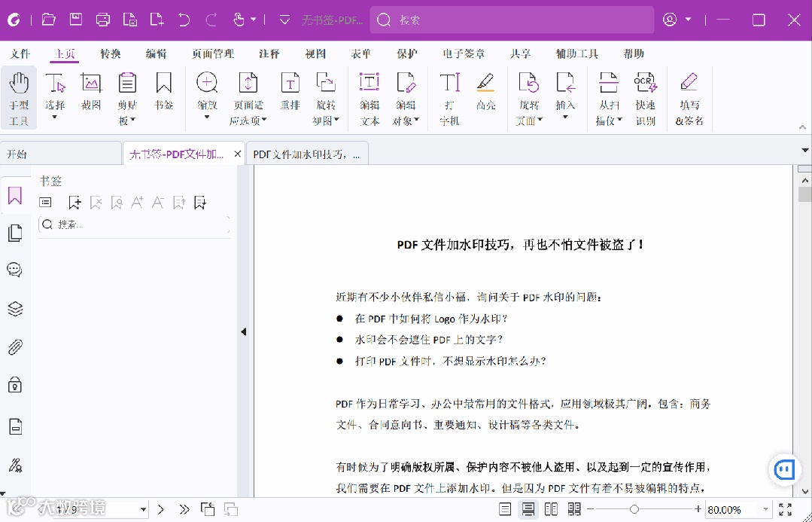Switch to the Convert (转换) tab

(111, 53)
